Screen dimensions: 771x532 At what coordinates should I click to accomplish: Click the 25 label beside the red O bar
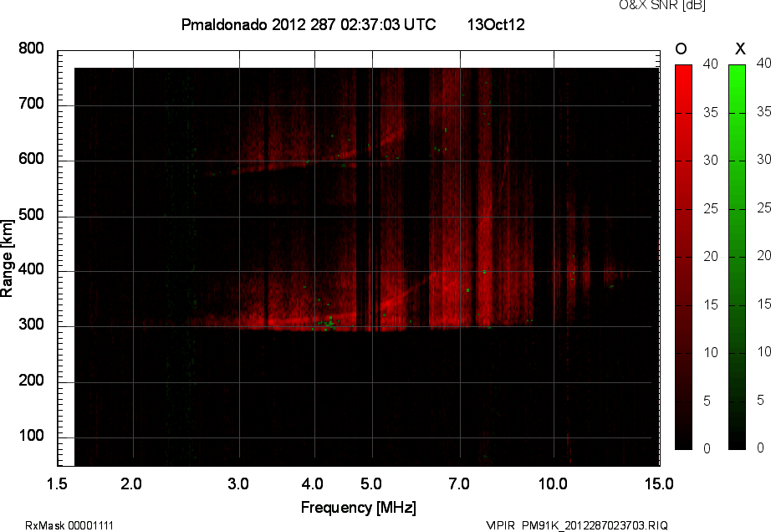[711, 209]
